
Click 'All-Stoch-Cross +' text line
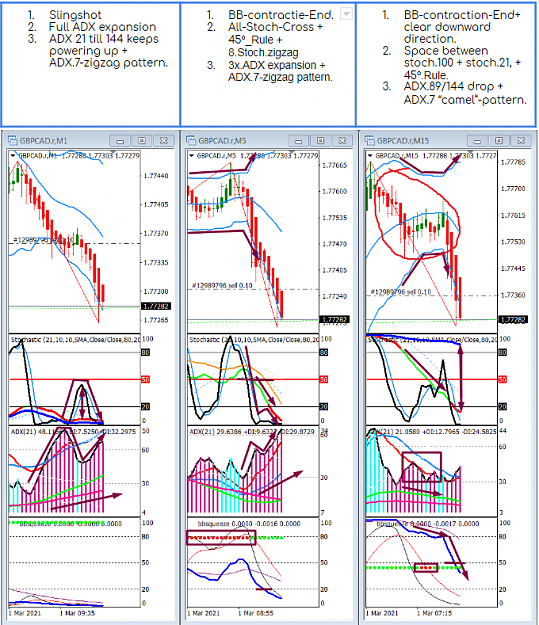275,27
